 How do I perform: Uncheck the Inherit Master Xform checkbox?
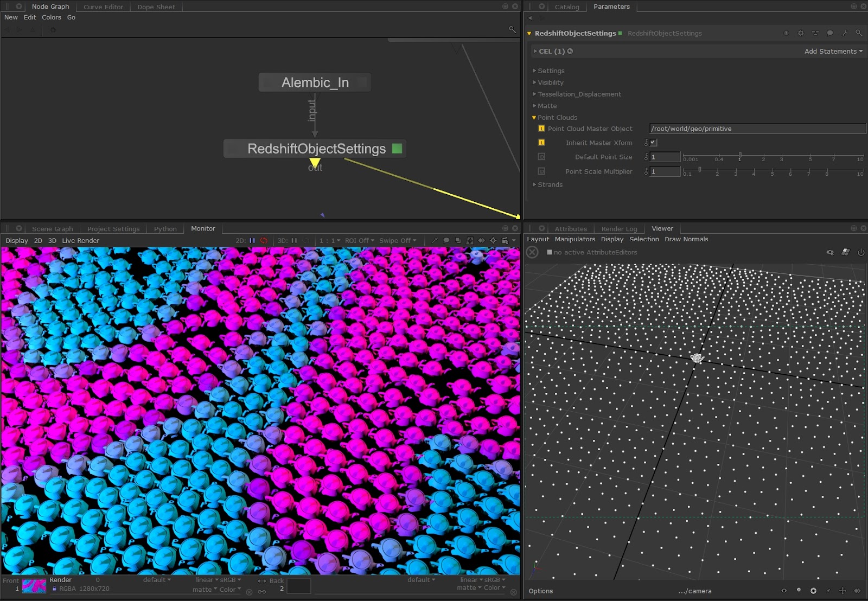point(653,143)
